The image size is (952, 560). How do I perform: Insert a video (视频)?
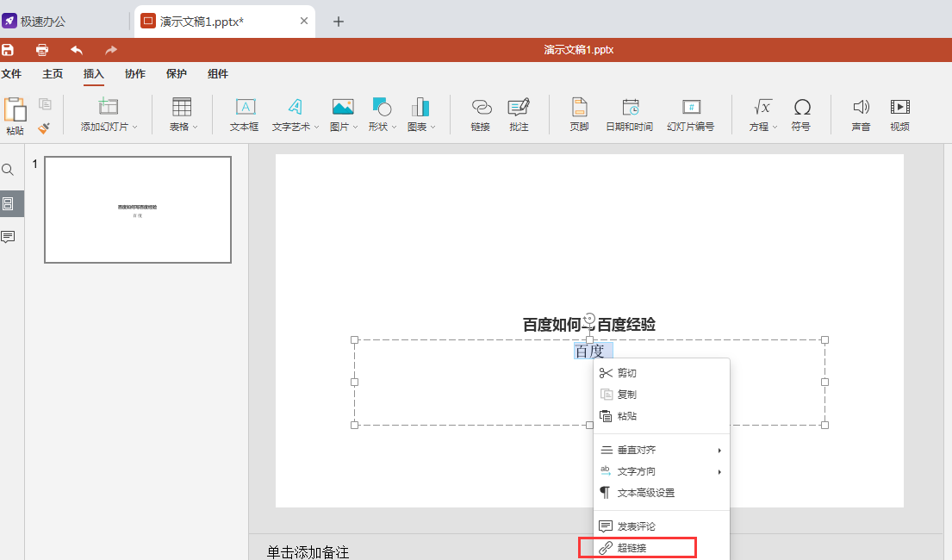tap(899, 115)
